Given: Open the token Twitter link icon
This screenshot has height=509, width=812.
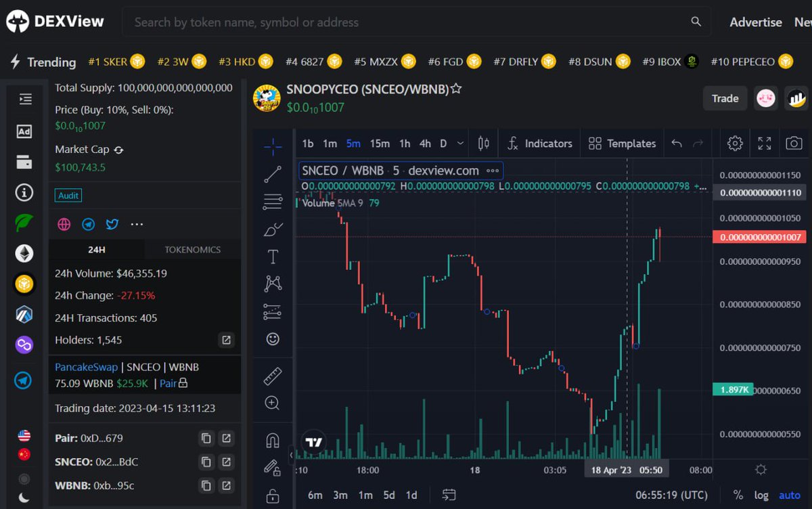Looking at the screenshot, I should pyautogui.click(x=112, y=224).
